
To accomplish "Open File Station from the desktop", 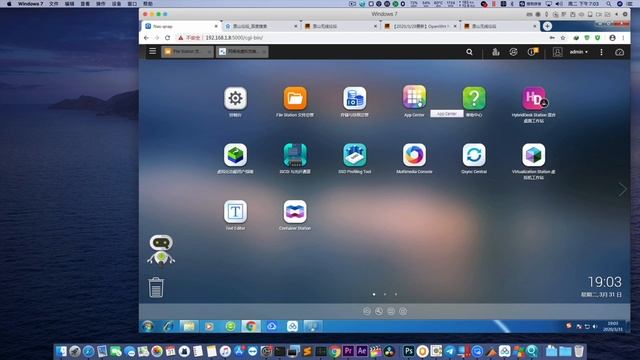I will pyautogui.click(x=295, y=98).
